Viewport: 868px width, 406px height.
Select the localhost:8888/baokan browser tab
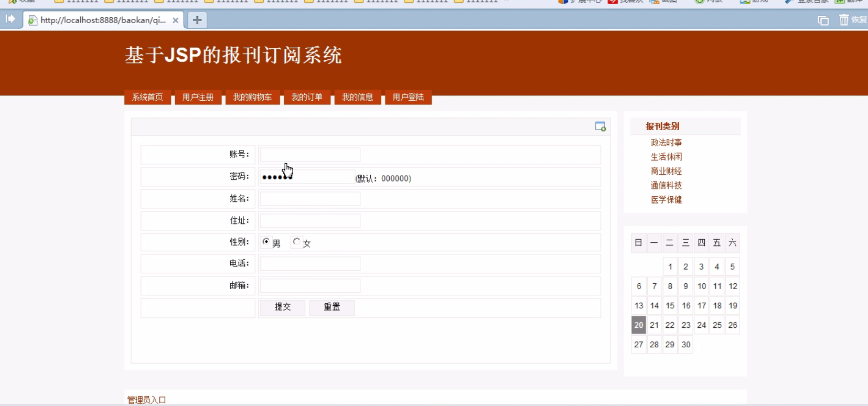tap(103, 20)
